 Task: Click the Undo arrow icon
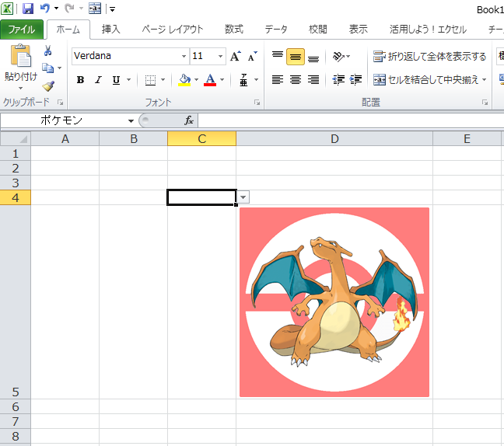tap(44, 9)
